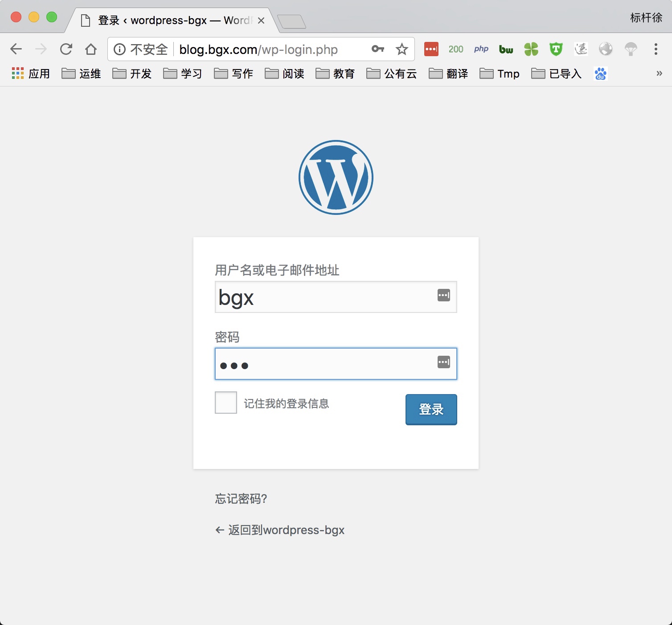
Task: Expand the 阅读 bookmark folder
Action: 284,74
